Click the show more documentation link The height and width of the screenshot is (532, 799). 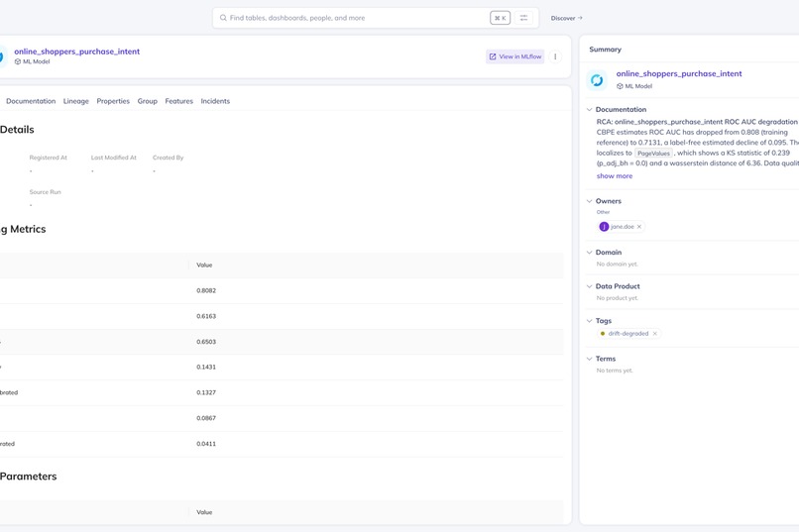tap(615, 176)
